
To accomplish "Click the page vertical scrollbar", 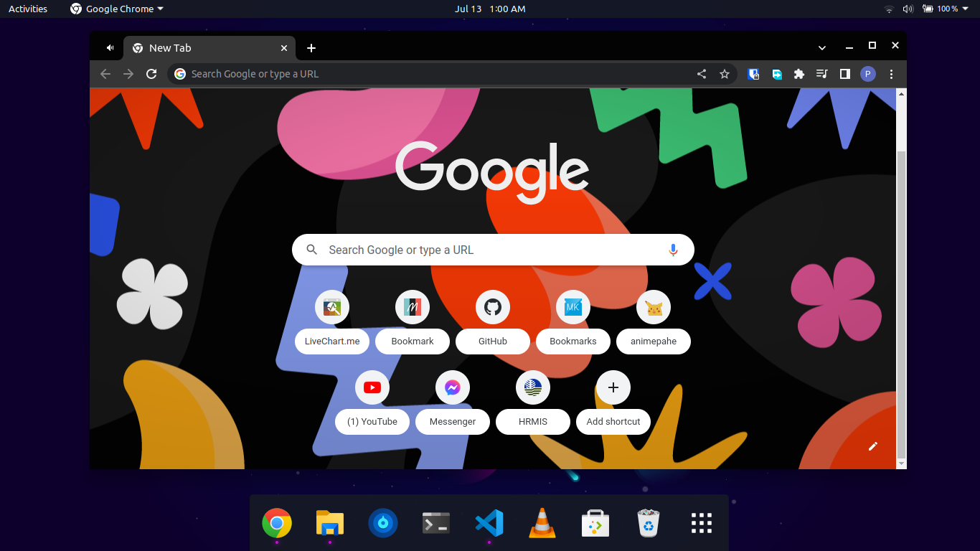I will point(902,305).
